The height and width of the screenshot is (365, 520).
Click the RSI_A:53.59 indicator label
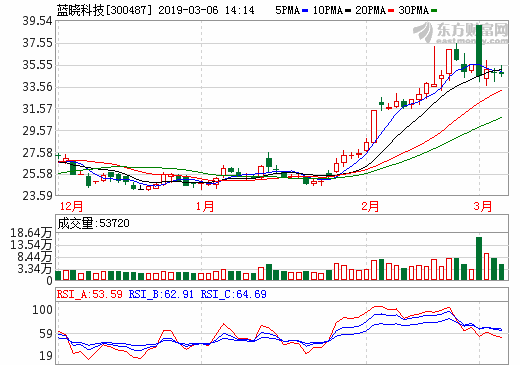[90, 294]
